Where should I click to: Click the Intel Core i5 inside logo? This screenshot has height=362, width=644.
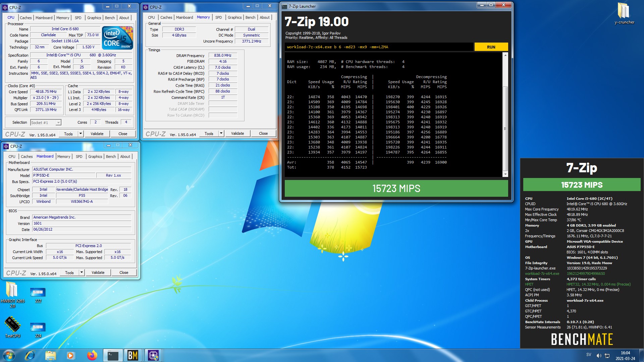118,38
